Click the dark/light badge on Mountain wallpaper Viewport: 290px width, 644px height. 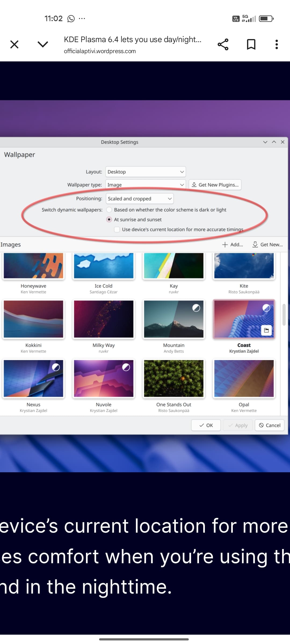(x=196, y=308)
